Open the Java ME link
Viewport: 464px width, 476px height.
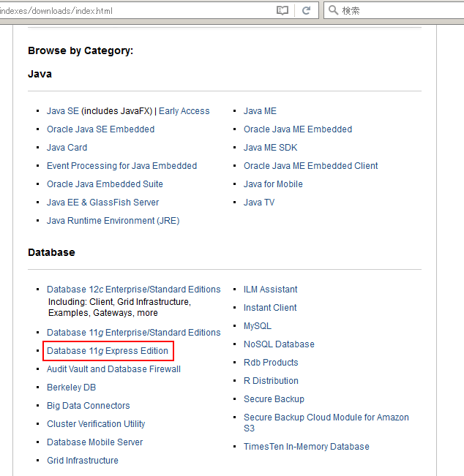pyautogui.click(x=260, y=111)
